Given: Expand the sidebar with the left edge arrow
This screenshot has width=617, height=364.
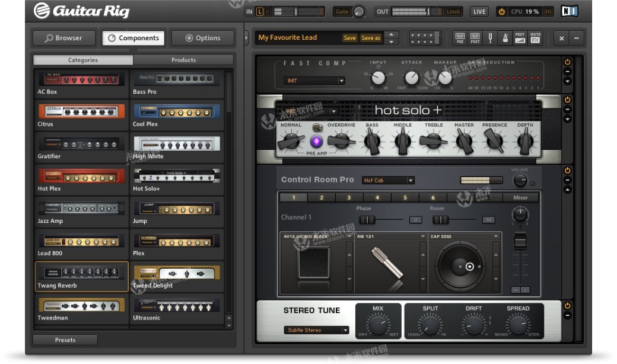Looking at the screenshot, I should tap(247, 38).
